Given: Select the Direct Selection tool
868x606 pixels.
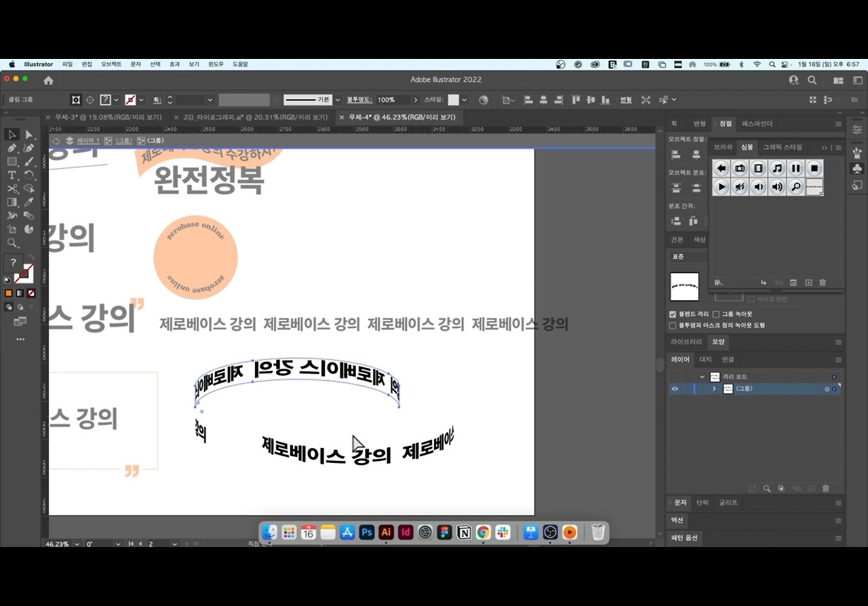Looking at the screenshot, I should 29,135.
